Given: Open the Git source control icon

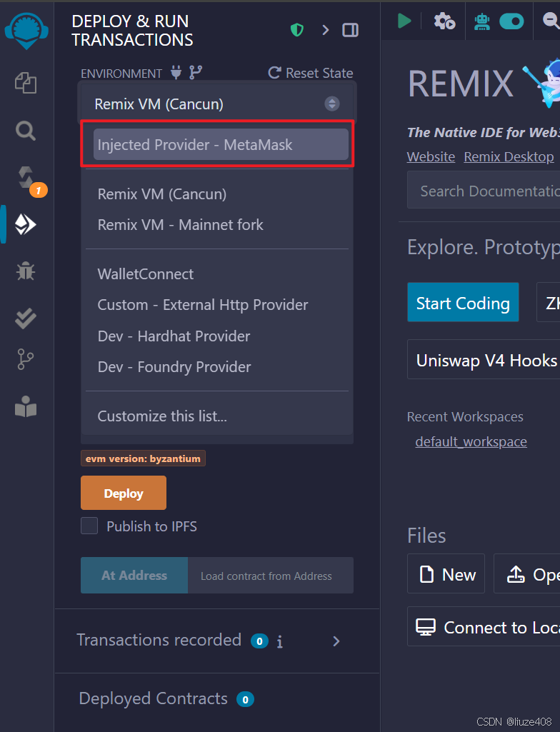Looking at the screenshot, I should tap(26, 359).
